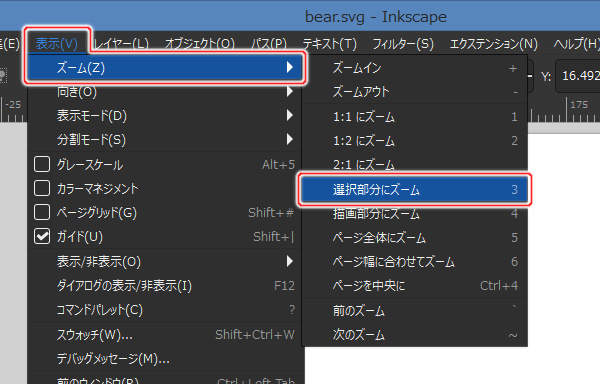Choose ページを中央に
This screenshot has width=600, height=384.
coord(415,286)
